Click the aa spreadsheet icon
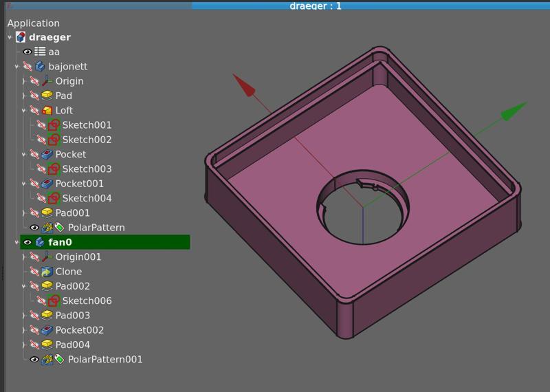The height and width of the screenshot is (392, 550). 40,52
